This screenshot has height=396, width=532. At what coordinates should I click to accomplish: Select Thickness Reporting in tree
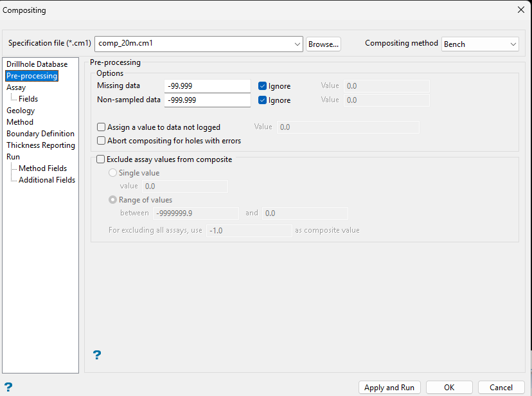click(x=40, y=145)
